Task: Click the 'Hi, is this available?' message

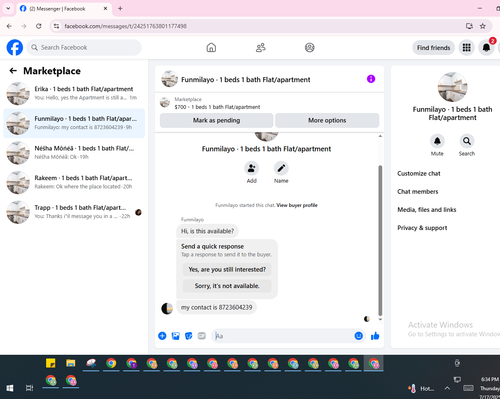Action: (x=207, y=231)
